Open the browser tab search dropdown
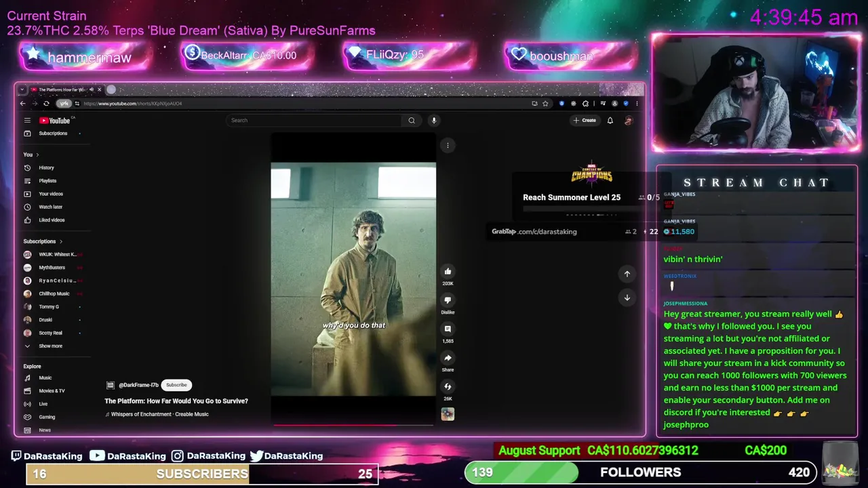Viewport: 868px width, 488px height. tap(22, 89)
